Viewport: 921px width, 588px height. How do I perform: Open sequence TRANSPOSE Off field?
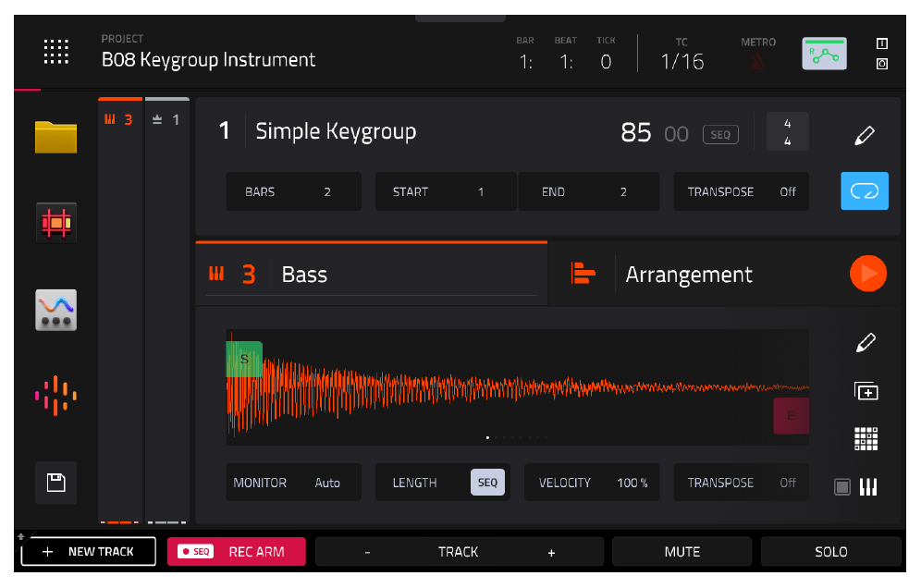(x=741, y=191)
